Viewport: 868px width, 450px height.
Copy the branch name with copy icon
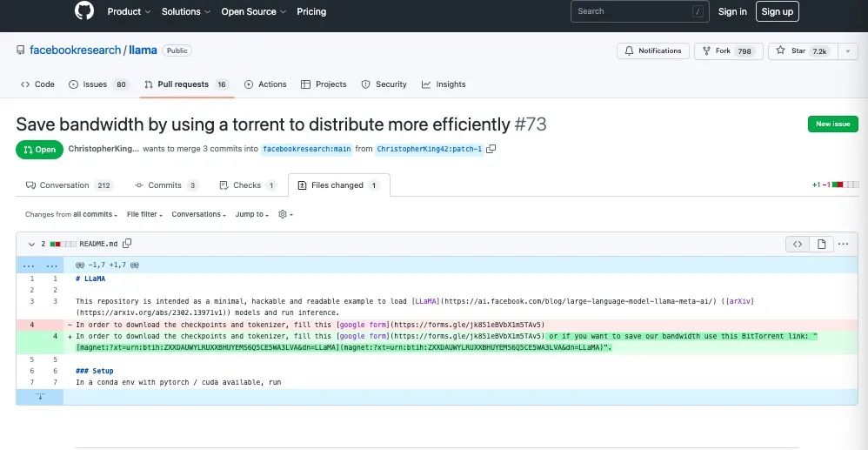491,149
